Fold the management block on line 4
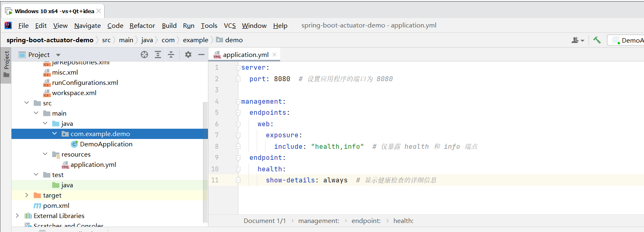 [x=238, y=102]
